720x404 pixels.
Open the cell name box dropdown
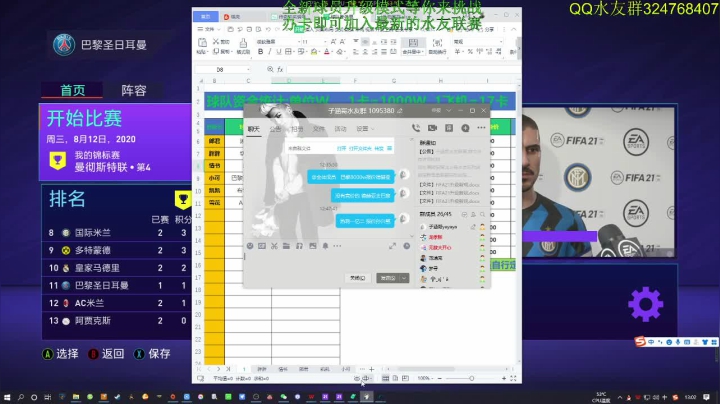tap(248, 69)
